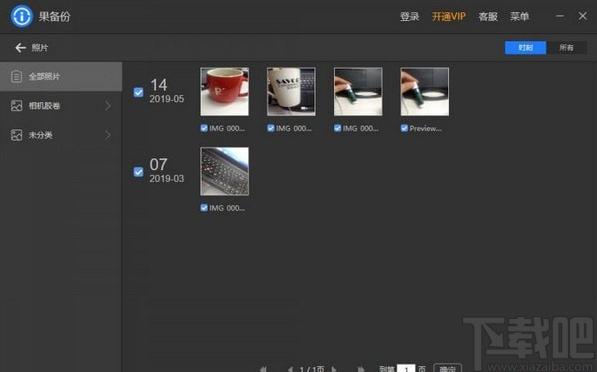Viewport: 597px width, 372px height.
Task: Uncheck the checkbox under the keyboard photo
Action: coord(204,208)
